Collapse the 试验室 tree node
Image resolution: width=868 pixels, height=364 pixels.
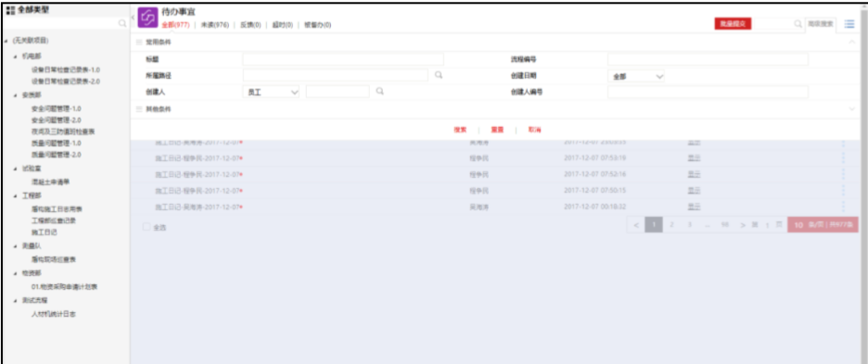tap(16, 169)
